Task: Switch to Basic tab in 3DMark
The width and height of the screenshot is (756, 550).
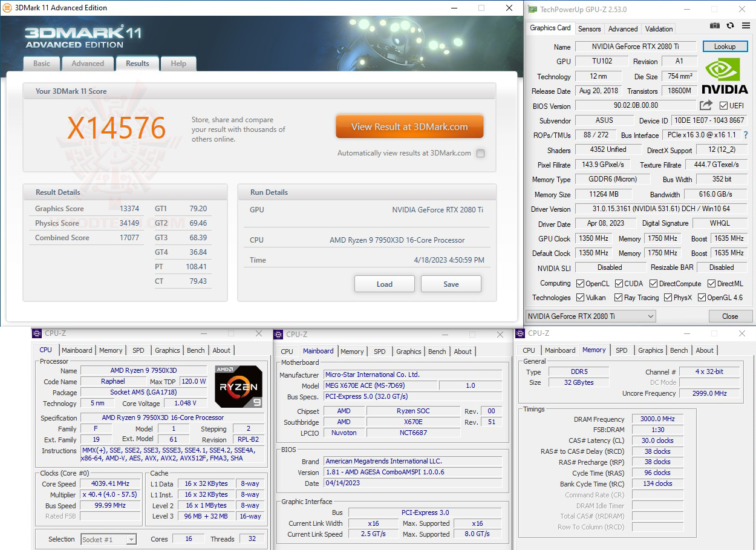Action: click(42, 64)
